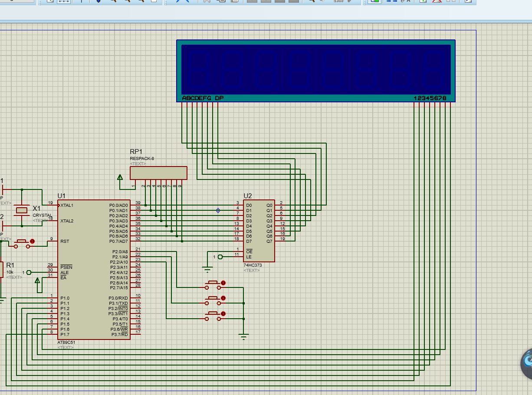Toggle red latch dot on middle push button
The image size is (532, 395).
(223, 298)
